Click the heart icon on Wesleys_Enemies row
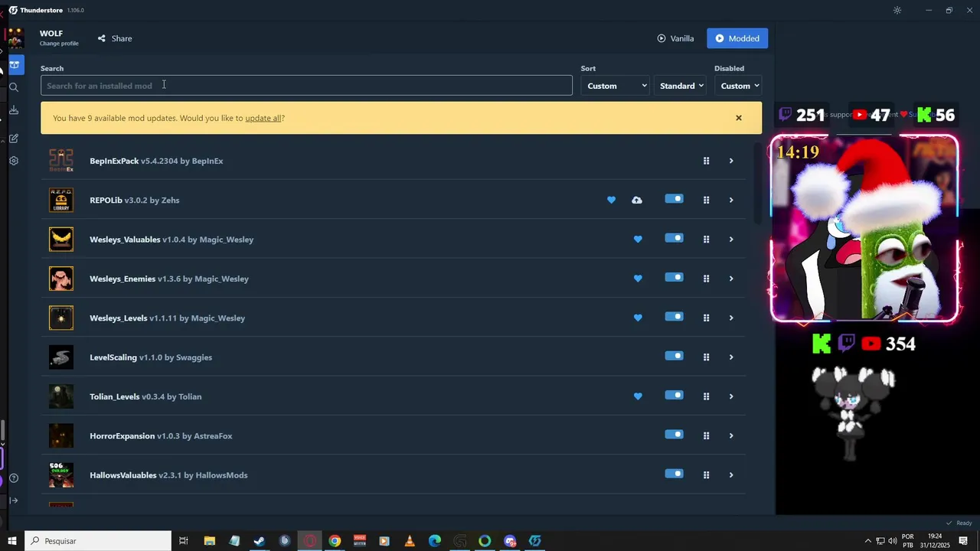The height and width of the screenshot is (551, 980). click(638, 279)
